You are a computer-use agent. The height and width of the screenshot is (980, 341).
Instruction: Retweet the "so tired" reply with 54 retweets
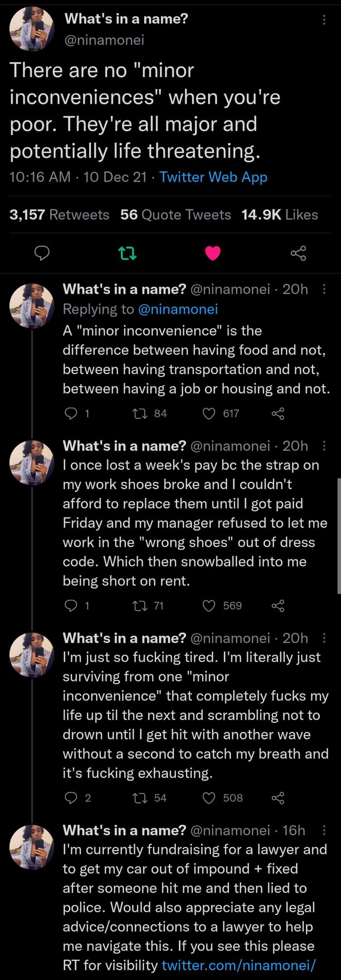(x=140, y=798)
